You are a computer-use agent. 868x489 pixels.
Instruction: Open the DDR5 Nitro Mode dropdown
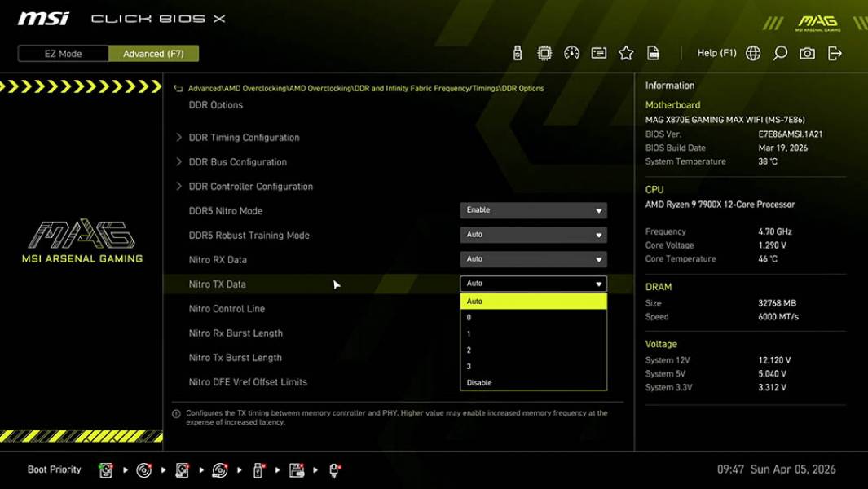click(x=533, y=209)
